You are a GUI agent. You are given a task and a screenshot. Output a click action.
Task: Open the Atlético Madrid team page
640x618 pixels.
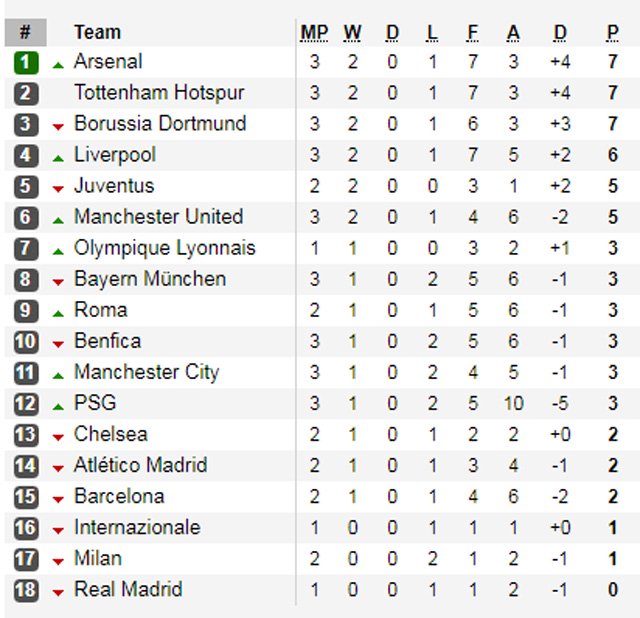click(x=141, y=465)
